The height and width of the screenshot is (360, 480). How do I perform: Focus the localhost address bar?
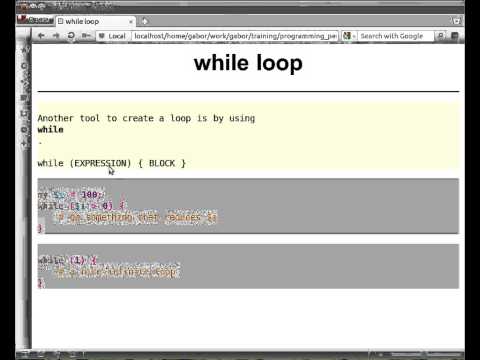(x=235, y=36)
